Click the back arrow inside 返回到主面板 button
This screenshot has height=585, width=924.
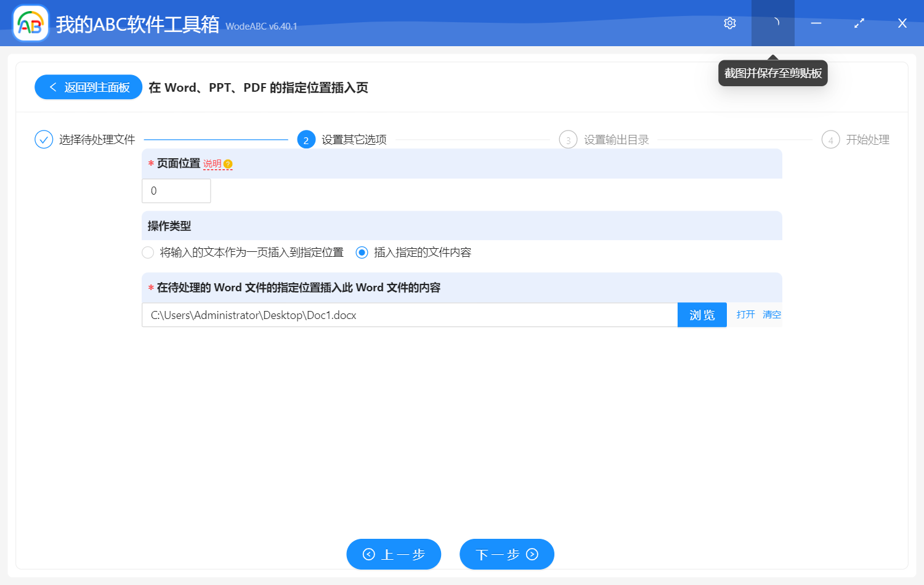52,87
